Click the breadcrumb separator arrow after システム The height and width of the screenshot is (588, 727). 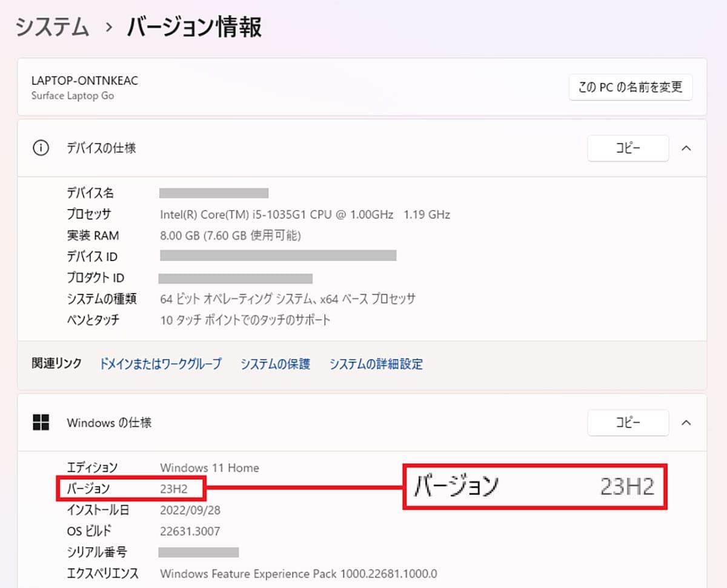(108, 28)
